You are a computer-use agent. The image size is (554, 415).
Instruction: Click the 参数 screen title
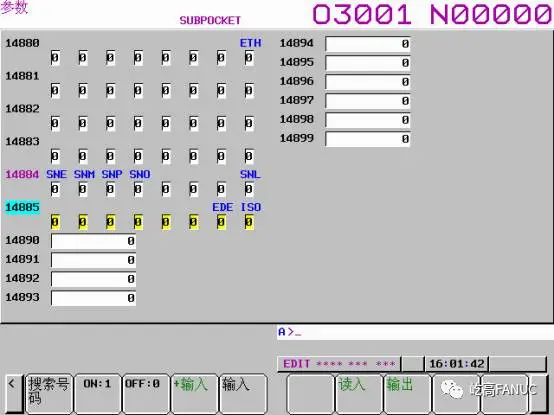[x=14, y=7]
